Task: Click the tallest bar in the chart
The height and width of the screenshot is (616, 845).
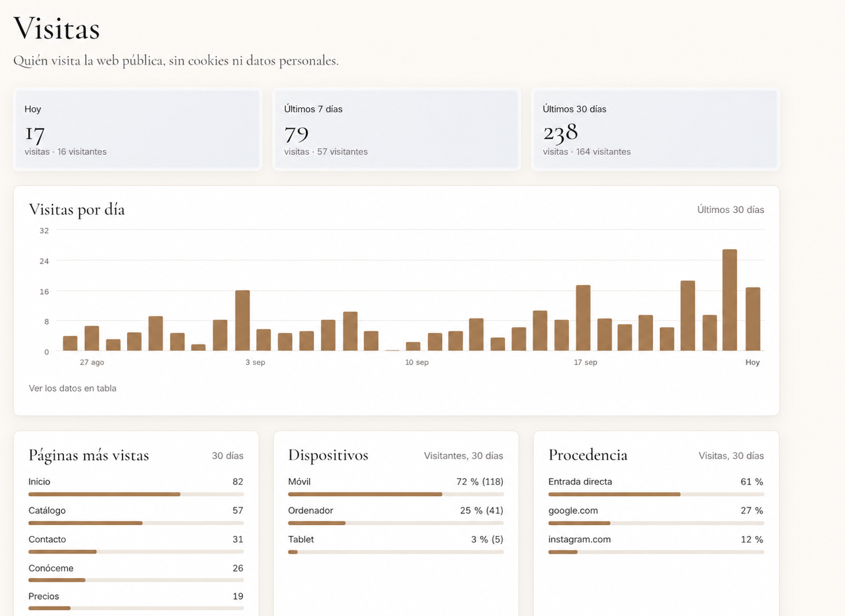Action: pyautogui.click(x=729, y=300)
